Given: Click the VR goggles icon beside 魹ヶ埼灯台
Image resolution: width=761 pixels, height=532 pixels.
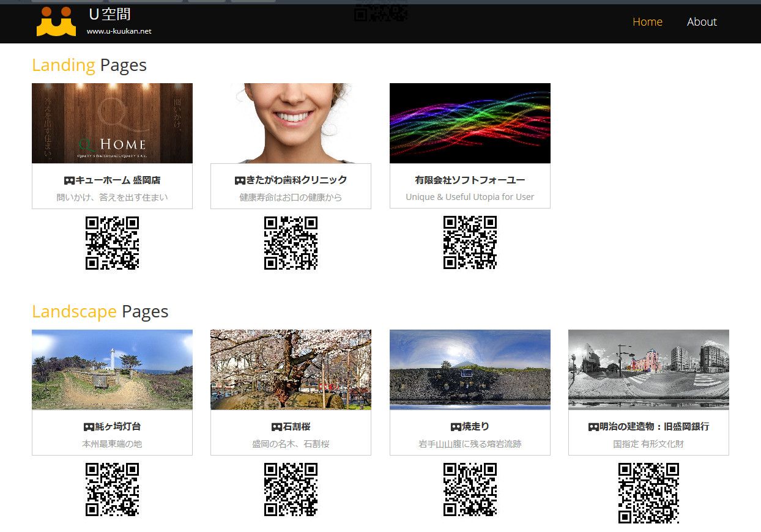Looking at the screenshot, I should pyautogui.click(x=89, y=427).
